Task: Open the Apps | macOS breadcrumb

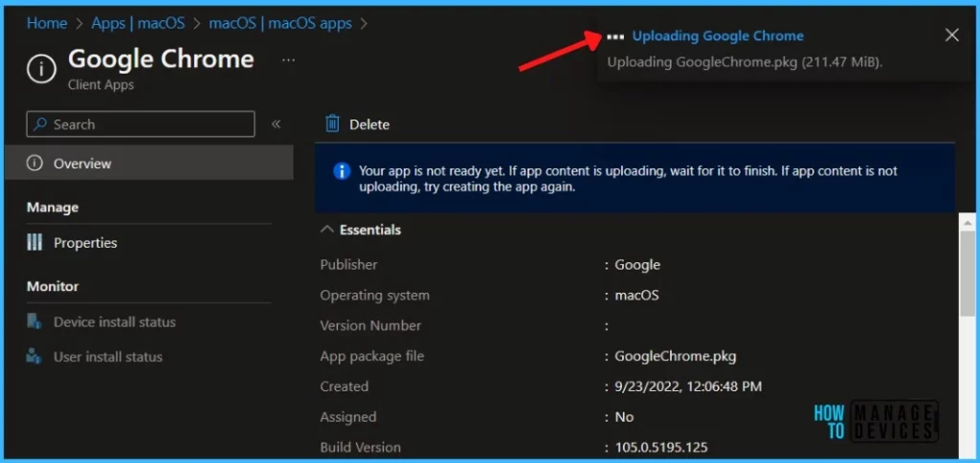Action: pyautogui.click(x=138, y=23)
